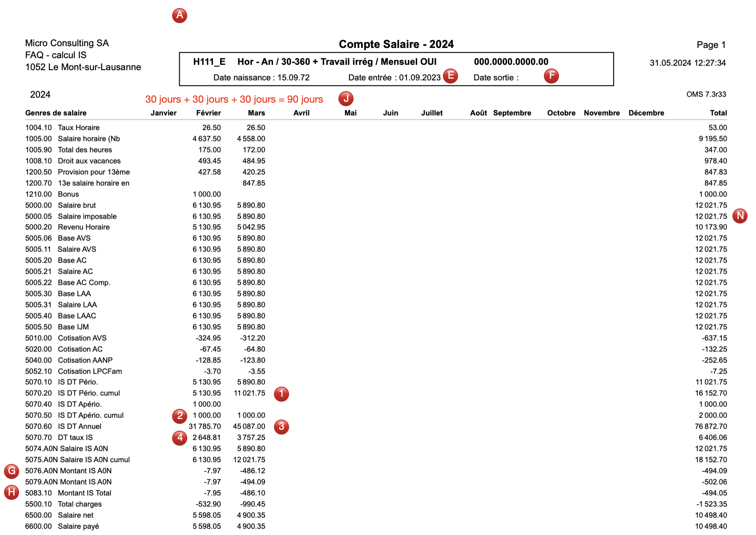The height and width of the screenshot is (535, 756).
Task: Click the Total value of the Salaire imposable row
Action: click(711, 216)
